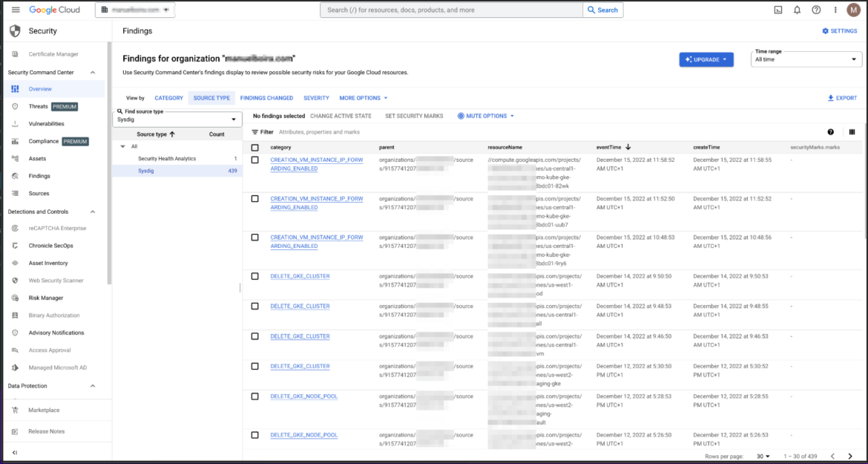Screen dimensions: 868x464
Task: Collapse the sidebar with bottom chevron
Action: pos(15,452)
